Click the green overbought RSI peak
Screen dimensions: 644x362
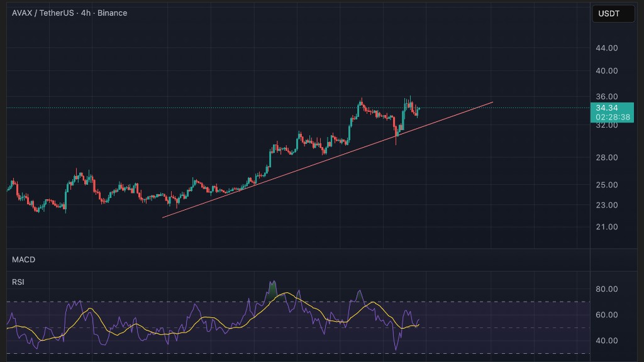[x=272, y=288]
